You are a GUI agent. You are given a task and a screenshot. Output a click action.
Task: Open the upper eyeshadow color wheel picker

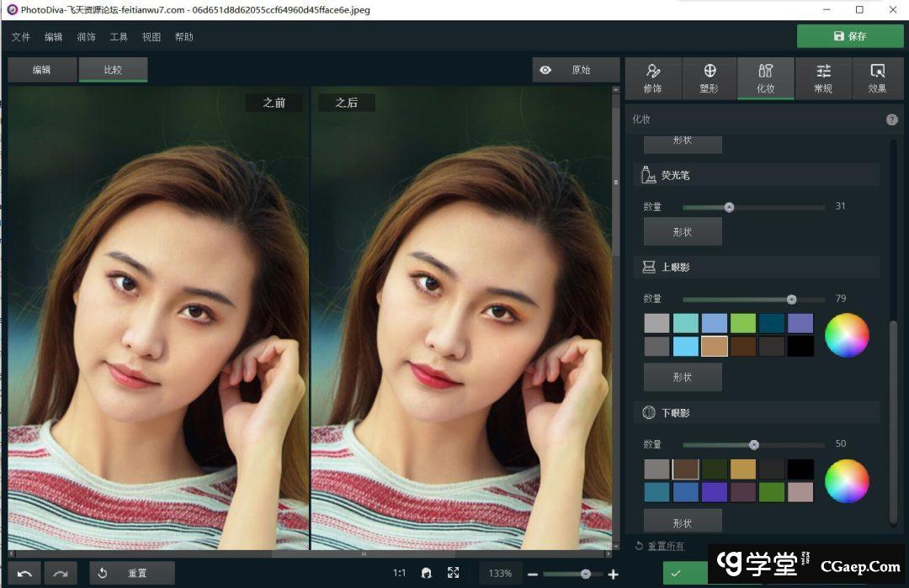(847, 335)
